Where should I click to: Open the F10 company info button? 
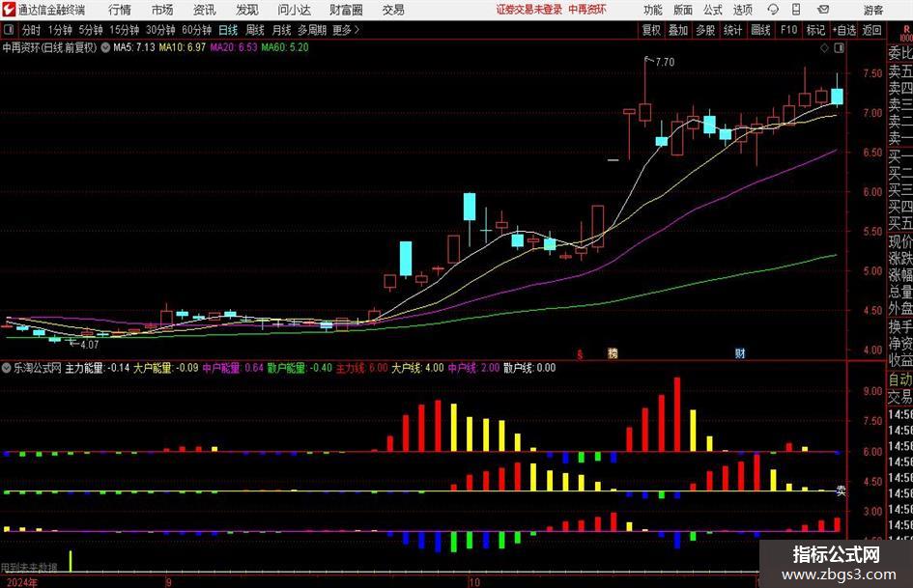(789, 30)
